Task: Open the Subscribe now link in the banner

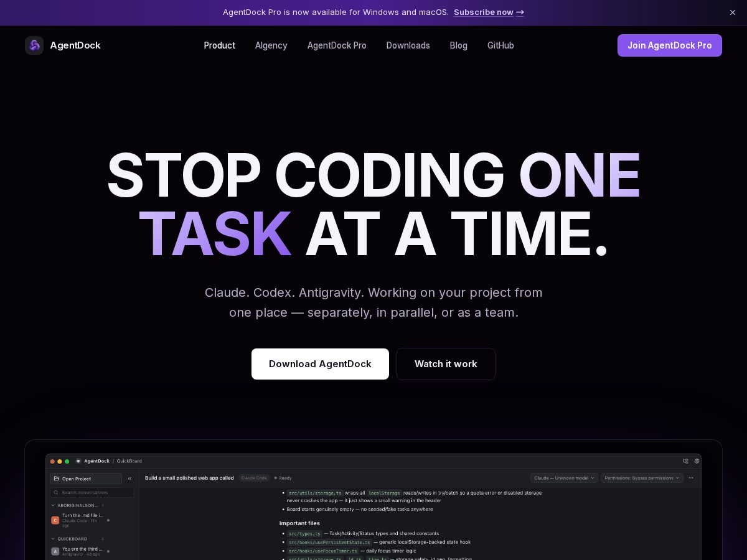Action: (489, 12)
